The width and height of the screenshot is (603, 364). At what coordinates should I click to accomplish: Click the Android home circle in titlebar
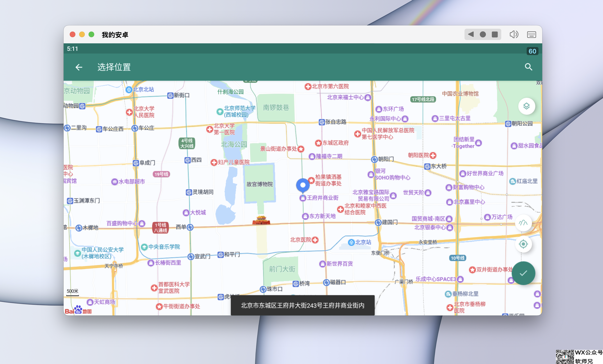(x=483, y=34)
